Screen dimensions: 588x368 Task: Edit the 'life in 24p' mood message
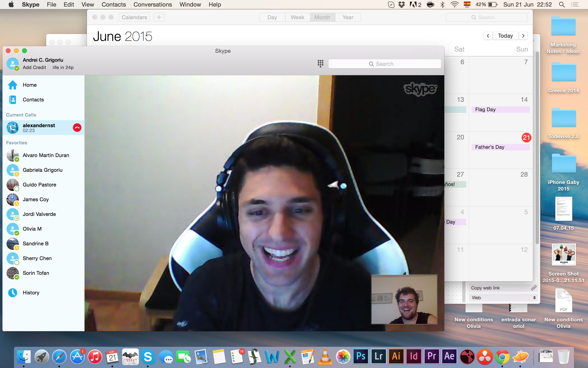[63, 67]
